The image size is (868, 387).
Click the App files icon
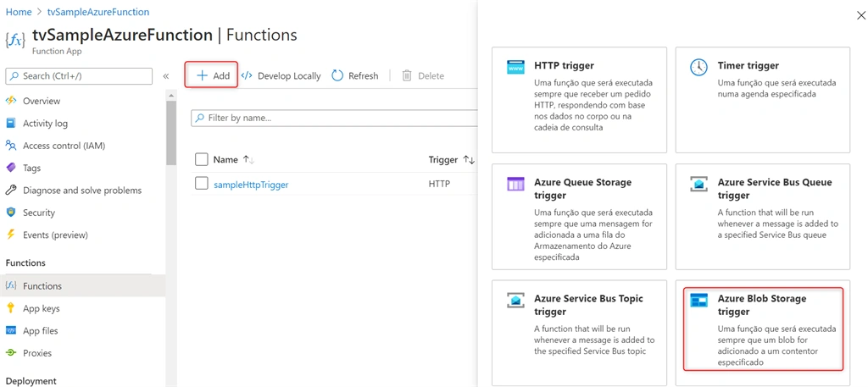[x=11, y=330]
